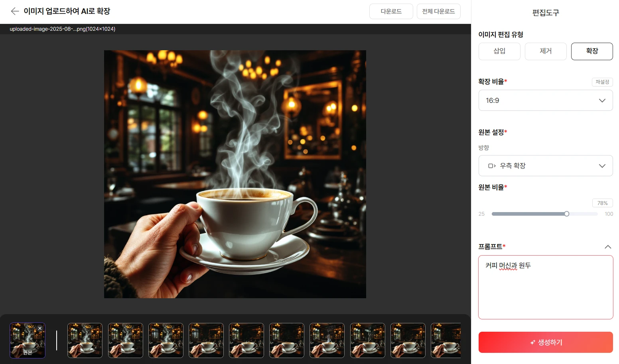619x364 pixels.
Task: Click the back arrow icon
Action: 15,11
